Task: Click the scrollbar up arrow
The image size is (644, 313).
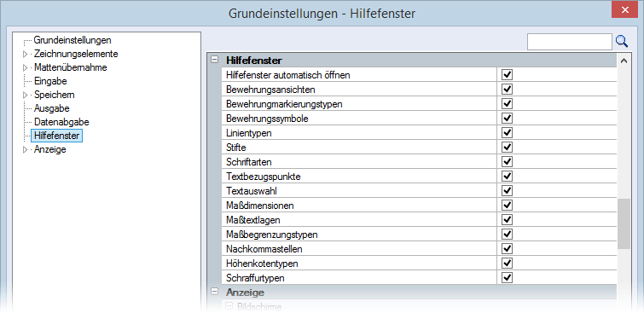Action: [624, 61]
